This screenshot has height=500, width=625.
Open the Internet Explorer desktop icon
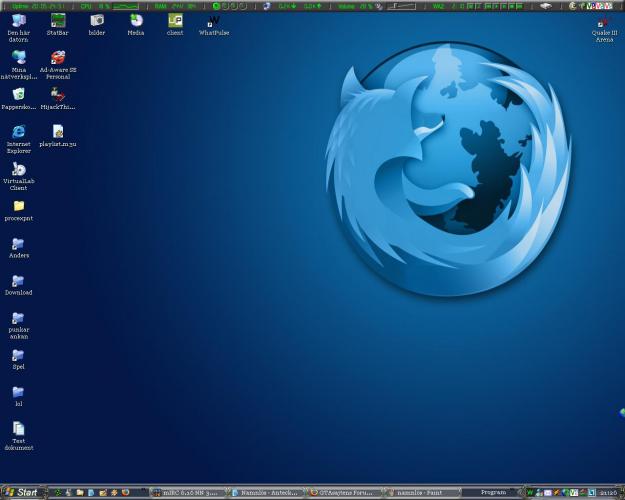point(18,132)
